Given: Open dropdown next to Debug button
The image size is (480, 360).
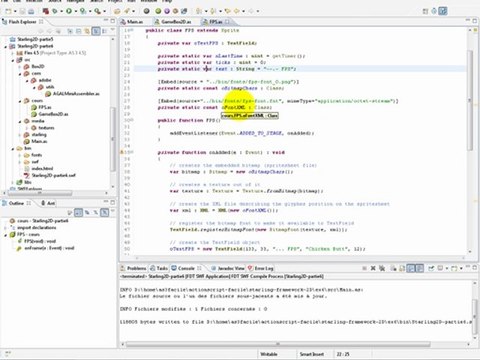Looking at the screenshot, I should click(61, 11).
